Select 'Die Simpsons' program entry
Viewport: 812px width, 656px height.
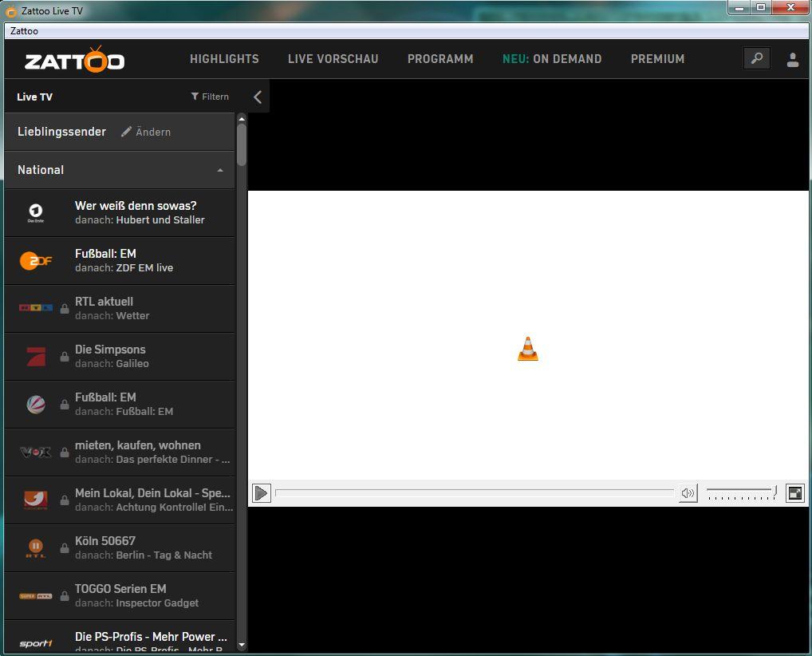pyautogui.click(x=110, y=350)
